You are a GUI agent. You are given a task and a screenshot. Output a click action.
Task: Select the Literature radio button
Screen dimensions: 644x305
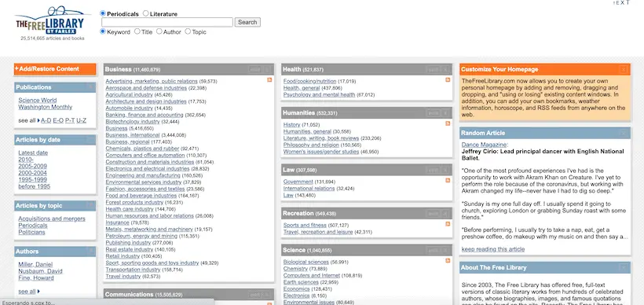coord(146,13)
